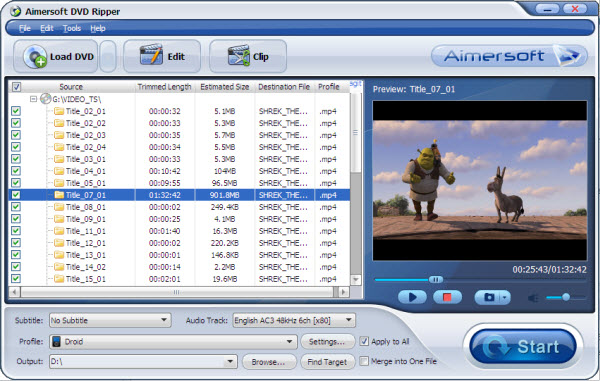Start the DVD ripping

pos(523,347)
